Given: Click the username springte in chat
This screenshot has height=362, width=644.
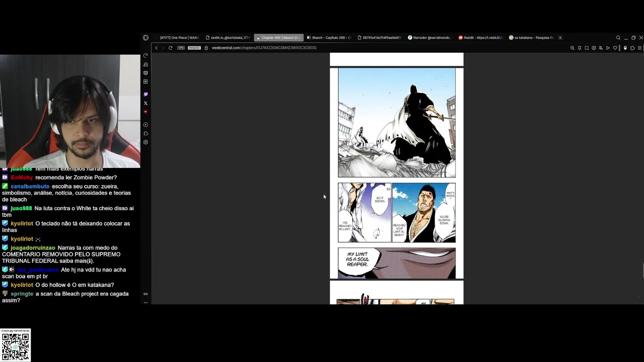Looking at the screenshot, I should coord(22,294).
